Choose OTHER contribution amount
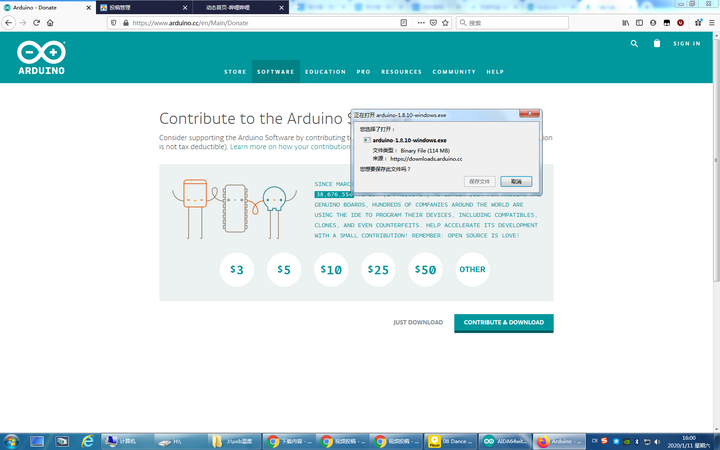 (x=472, y=270)
